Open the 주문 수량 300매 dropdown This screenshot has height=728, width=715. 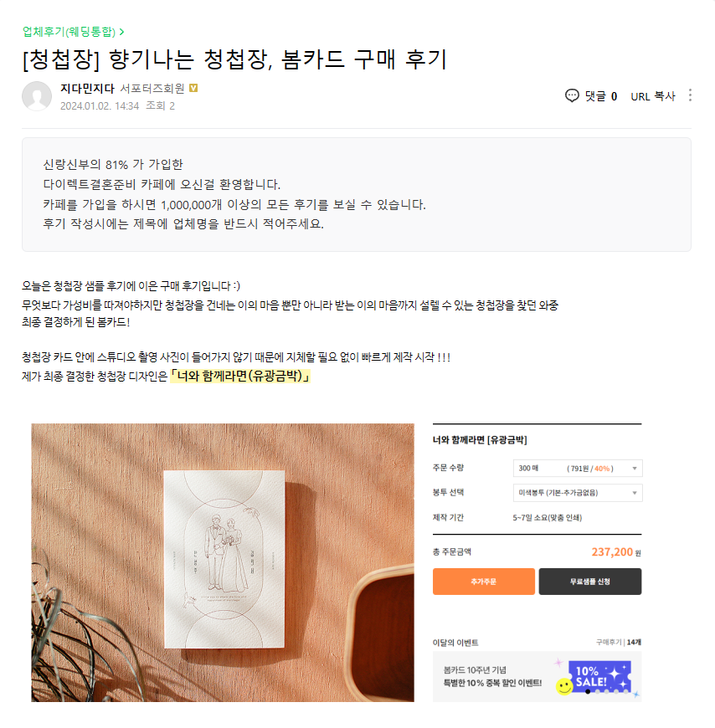tap(578, 468)
